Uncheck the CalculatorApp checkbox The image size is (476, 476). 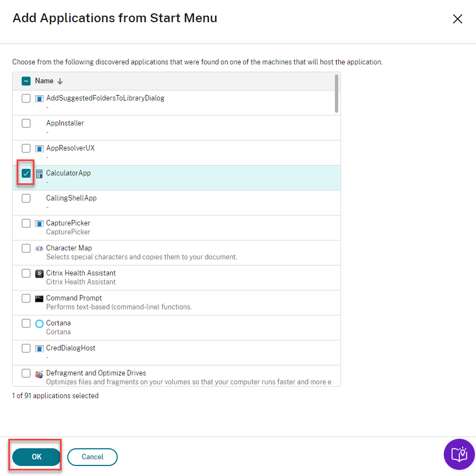[26, 173]
